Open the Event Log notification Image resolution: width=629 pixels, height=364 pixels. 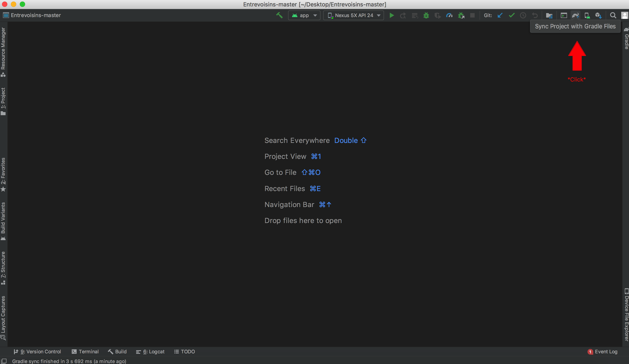[607, 352]
